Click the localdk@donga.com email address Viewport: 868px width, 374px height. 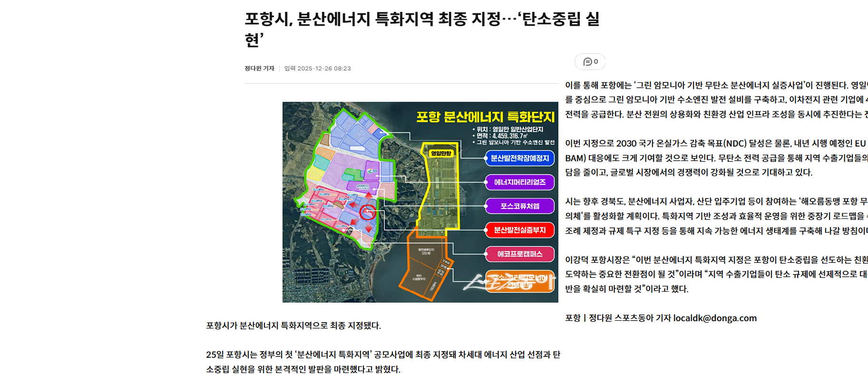[715, 318]
